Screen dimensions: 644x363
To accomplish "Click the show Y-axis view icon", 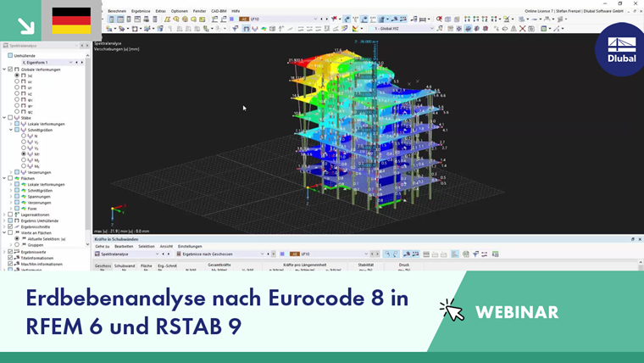I will click(x=475, y=19).
